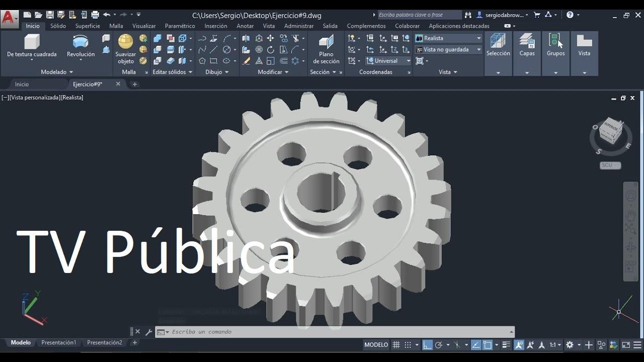Toggle ortho mode in status bar
The image size is (644, 362).
[427, 345]
